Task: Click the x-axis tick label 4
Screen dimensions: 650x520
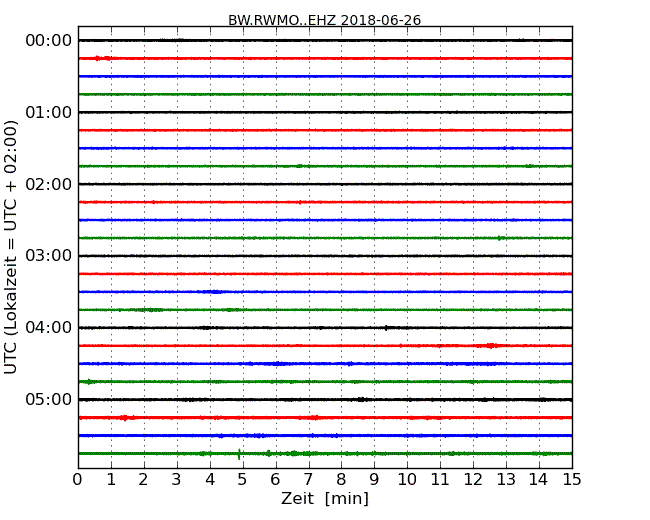Action: 210,480
